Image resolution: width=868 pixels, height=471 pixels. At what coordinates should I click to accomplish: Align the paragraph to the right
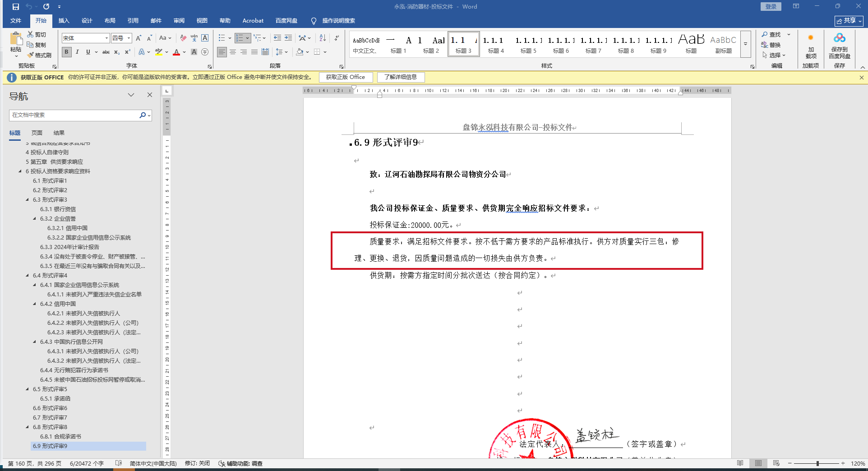(244, 52)
